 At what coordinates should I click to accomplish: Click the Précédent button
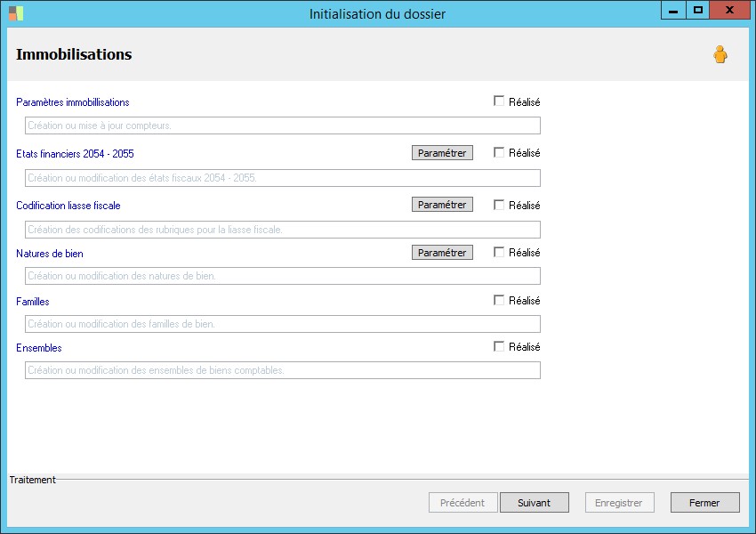(x=462, y=503)
